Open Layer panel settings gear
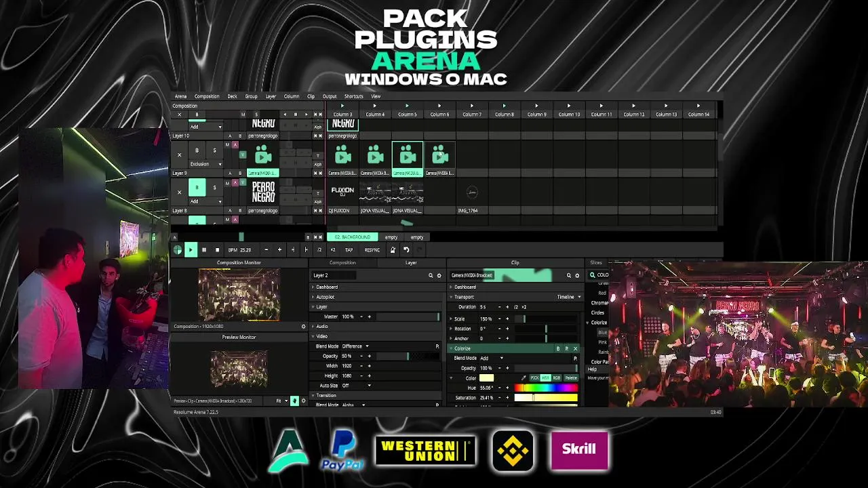 [x=439, y=275]
